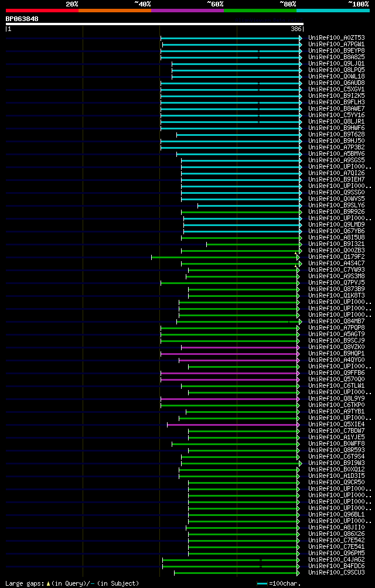
Task: Select the UniRef100_C5YV16 label
Action: (336, 115)
